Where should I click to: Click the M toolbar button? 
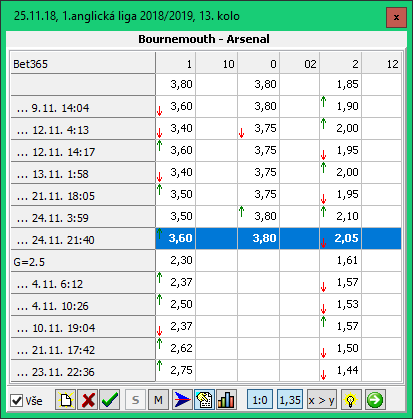(158, 400)
